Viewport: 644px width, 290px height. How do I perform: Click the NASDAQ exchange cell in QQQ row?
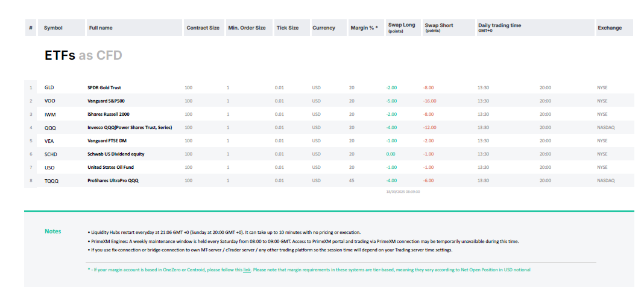point(606,127)
